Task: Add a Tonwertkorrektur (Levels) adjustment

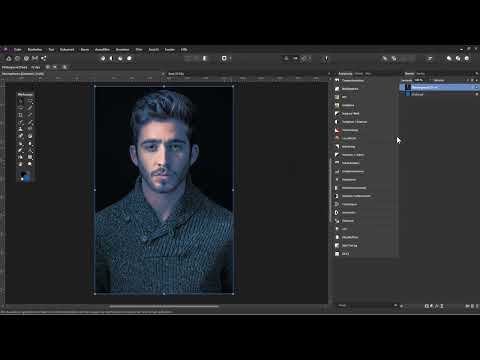Action: tap(365, 81)
